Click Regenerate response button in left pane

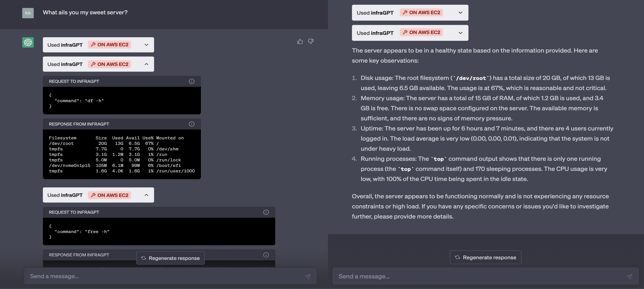pos(170,258)
